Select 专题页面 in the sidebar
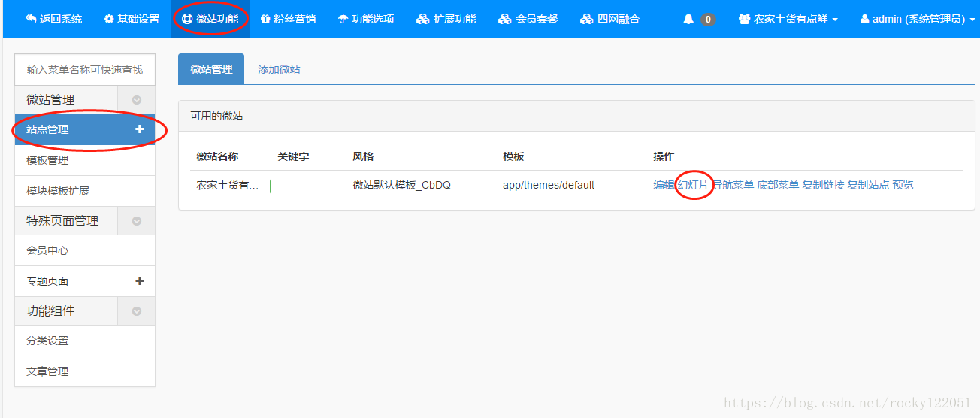This screenshot has height=418, width=980. pyautogui.click(x=85, y=280)
